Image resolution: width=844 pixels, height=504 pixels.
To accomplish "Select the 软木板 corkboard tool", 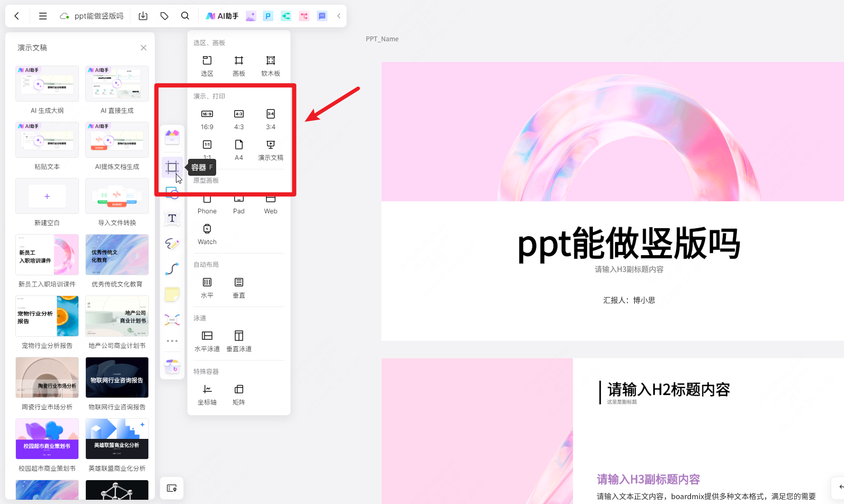I will [271, 66].
